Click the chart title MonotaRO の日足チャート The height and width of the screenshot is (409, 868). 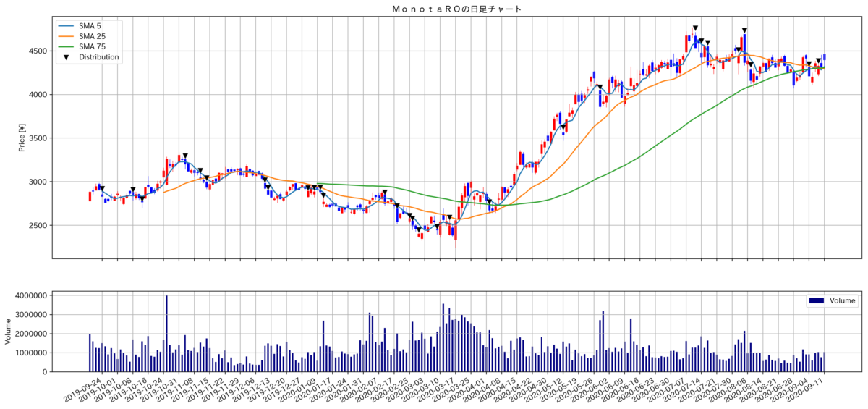click(456, 9)
